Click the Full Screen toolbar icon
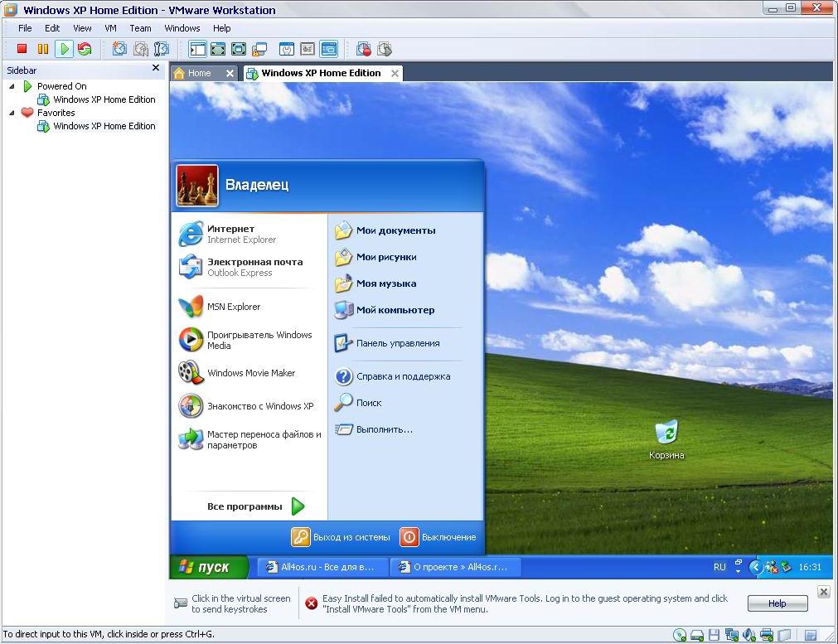 pyautogui.click(x=239, y=49)
